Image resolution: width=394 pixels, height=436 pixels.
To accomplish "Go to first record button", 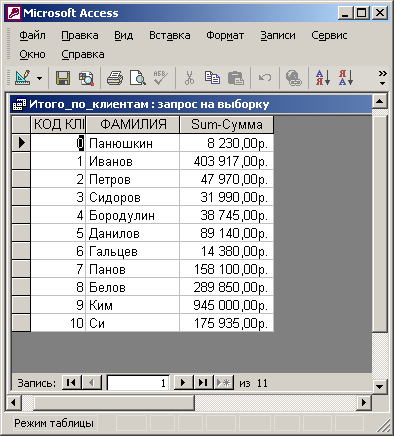I will point(71,383).
